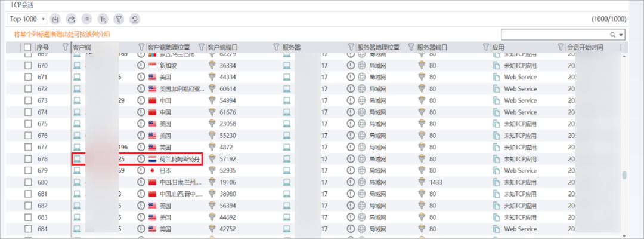Click the China flag in row 673
The image size is (644, 239).
(x=153, y=100)
